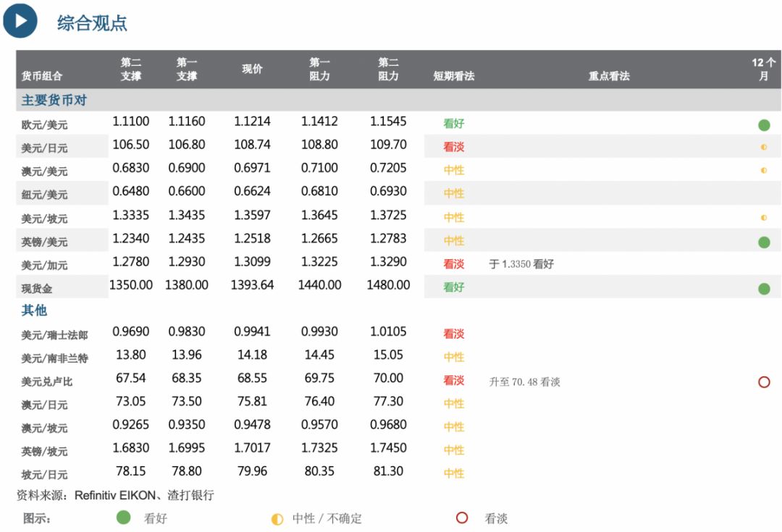The width and height of the screenshot is (782, 532).
Task: Click the 美元/南非兰特 price 14.18
Action: pos(253,355)
